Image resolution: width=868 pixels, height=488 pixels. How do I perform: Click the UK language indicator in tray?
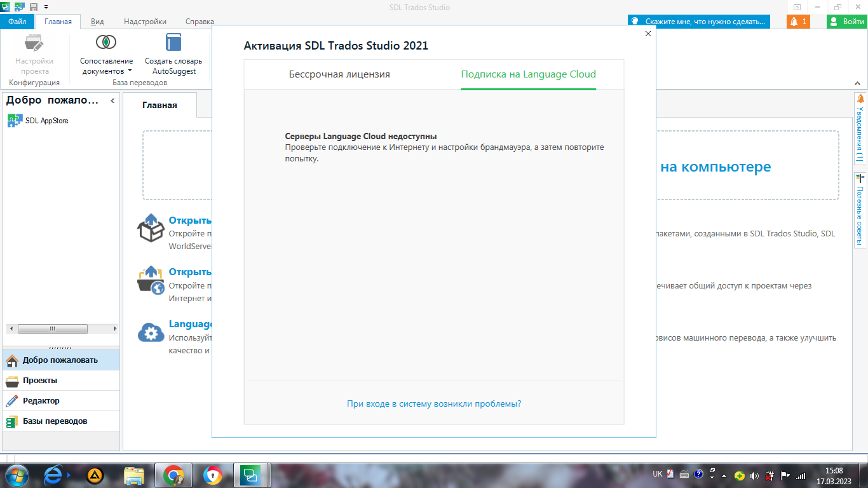pyautogui.click(x=658, y=475)
